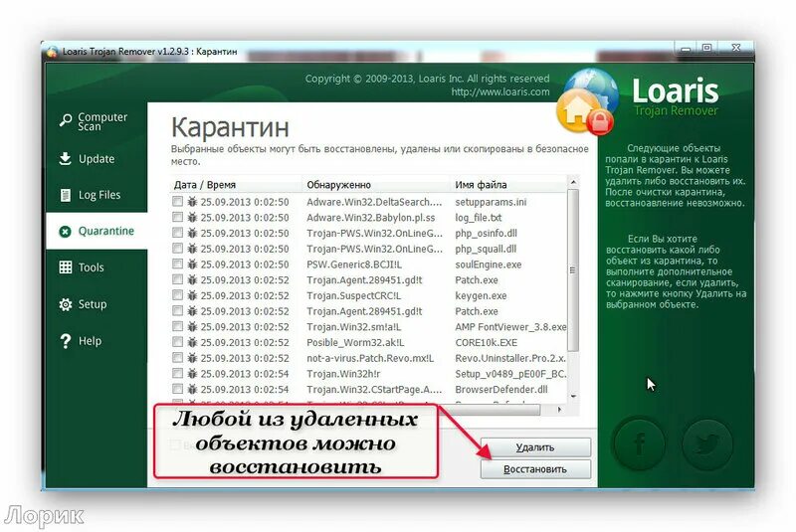Image resolution: width=796 pixels, height=532 pixels.
Task: Click file name php_squall.dll
Action: point(486,249)
